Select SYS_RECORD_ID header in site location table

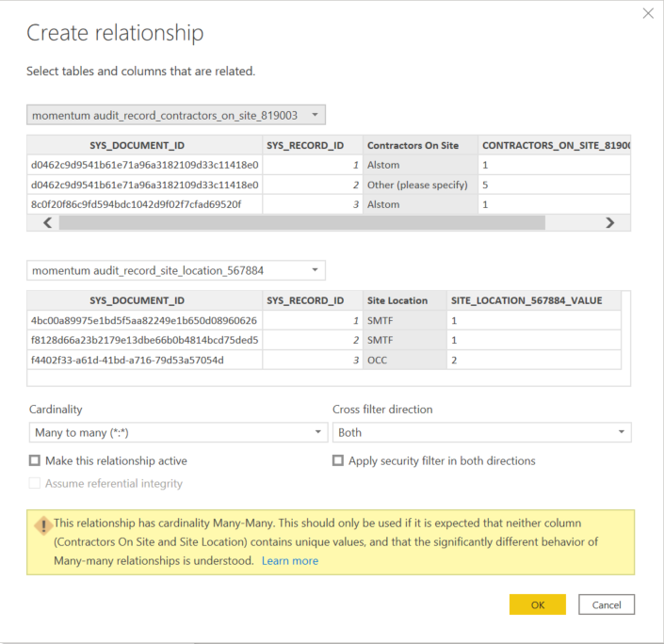[313, 300]
